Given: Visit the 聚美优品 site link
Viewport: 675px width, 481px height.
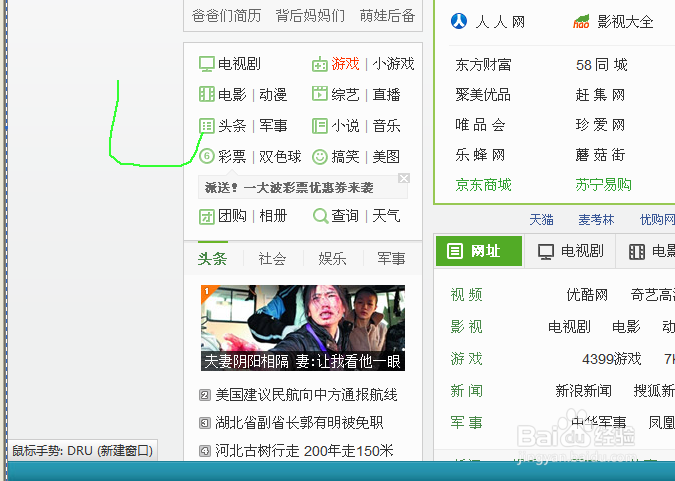Looking at the screenshot, I should click(483, 94).
